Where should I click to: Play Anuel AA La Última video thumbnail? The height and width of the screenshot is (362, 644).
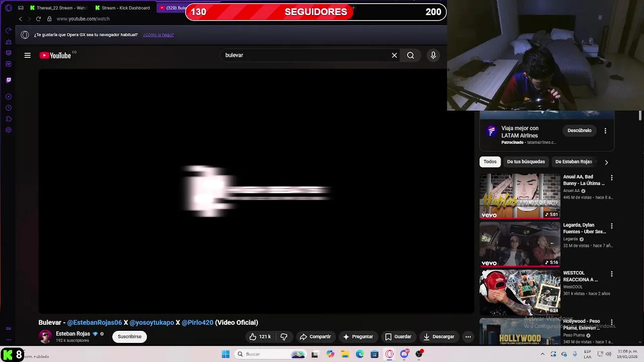(x=520, y=196)
